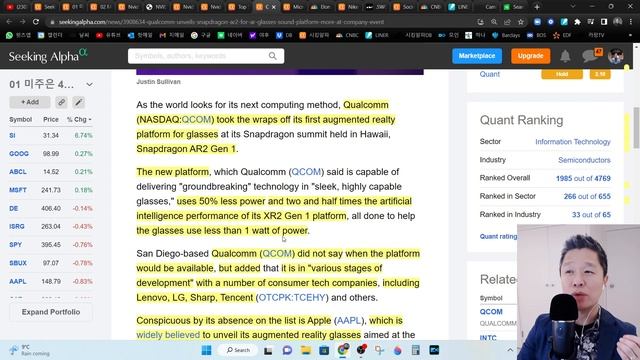
Task: Open the Semiconductors industry link
Action: point(584,160)
